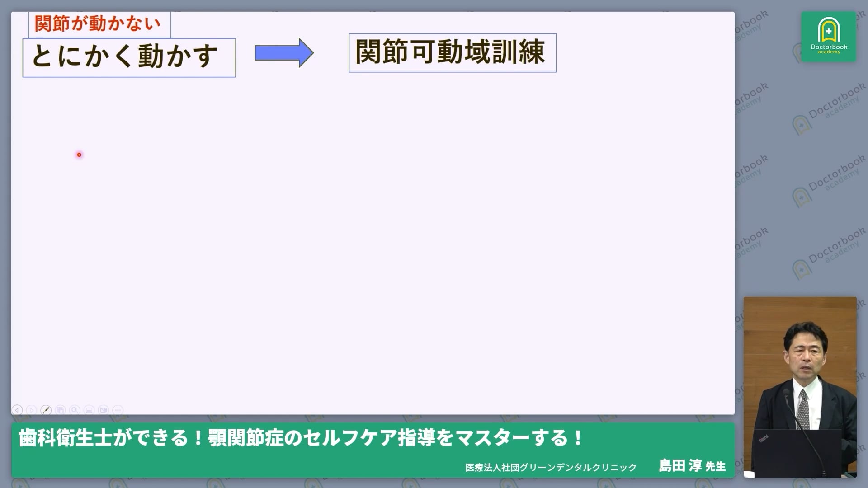The height and width of the screenshot is (488, 868).
Task: Click the Doctorbook Academy logo
Action: click(x=829, y=37)
